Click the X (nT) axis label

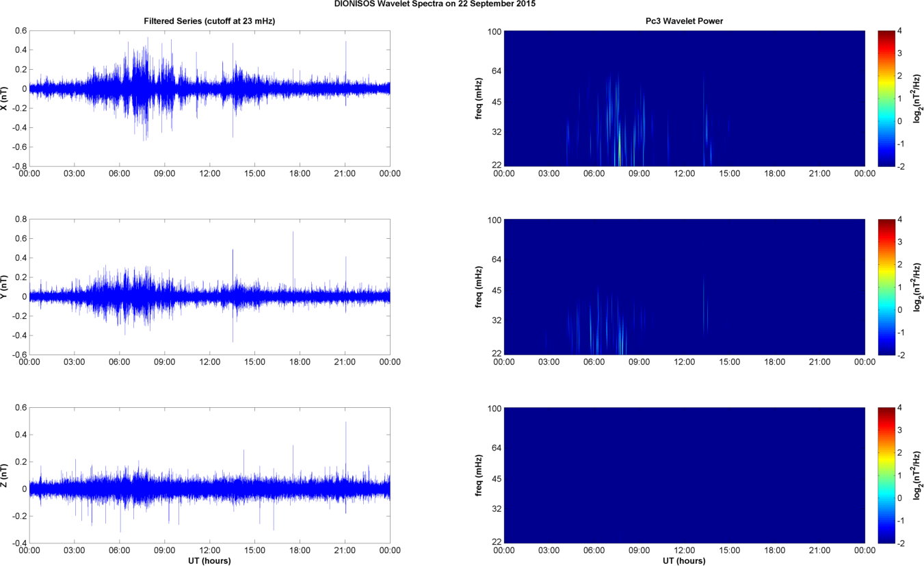[x=5, y=98]
